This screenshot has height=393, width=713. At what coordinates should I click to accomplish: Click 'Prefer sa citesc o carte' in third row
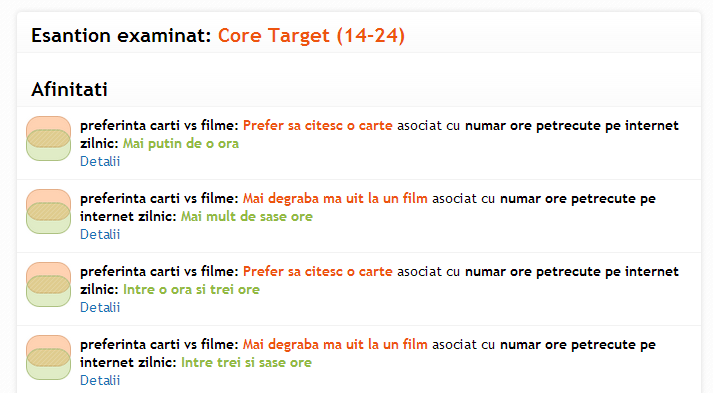click(x=317, y=272)
